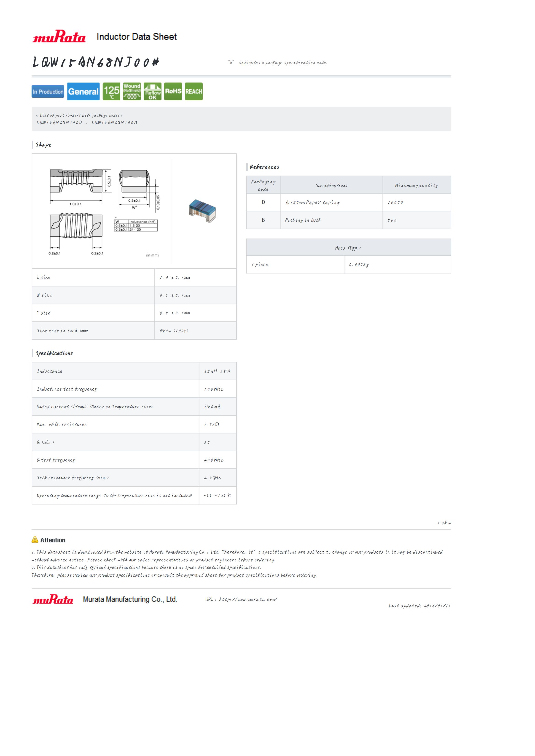Click the REACH compliance badge

pos(193,91)
